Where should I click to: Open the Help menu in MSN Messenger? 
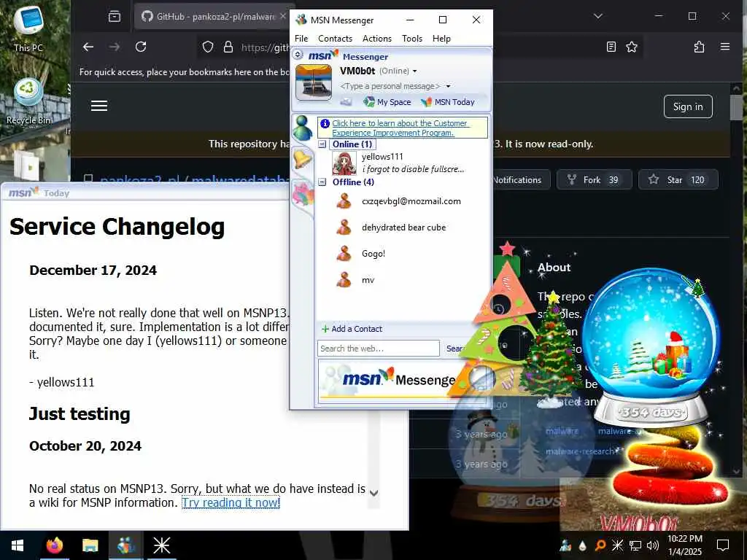441,39
